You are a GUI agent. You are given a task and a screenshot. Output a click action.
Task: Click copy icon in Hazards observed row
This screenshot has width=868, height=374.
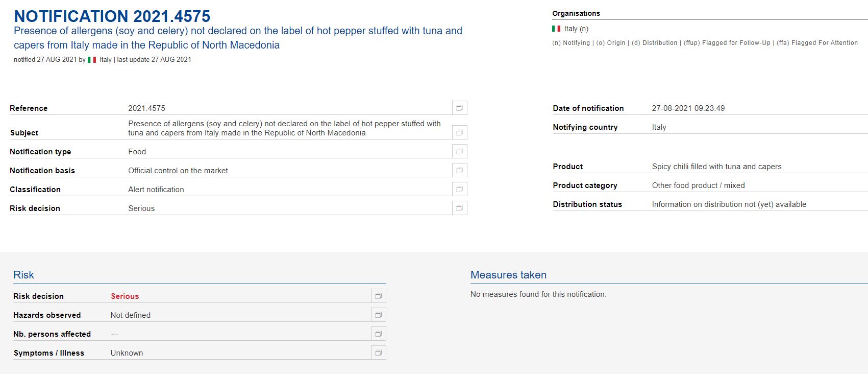[x=378, y=315]
